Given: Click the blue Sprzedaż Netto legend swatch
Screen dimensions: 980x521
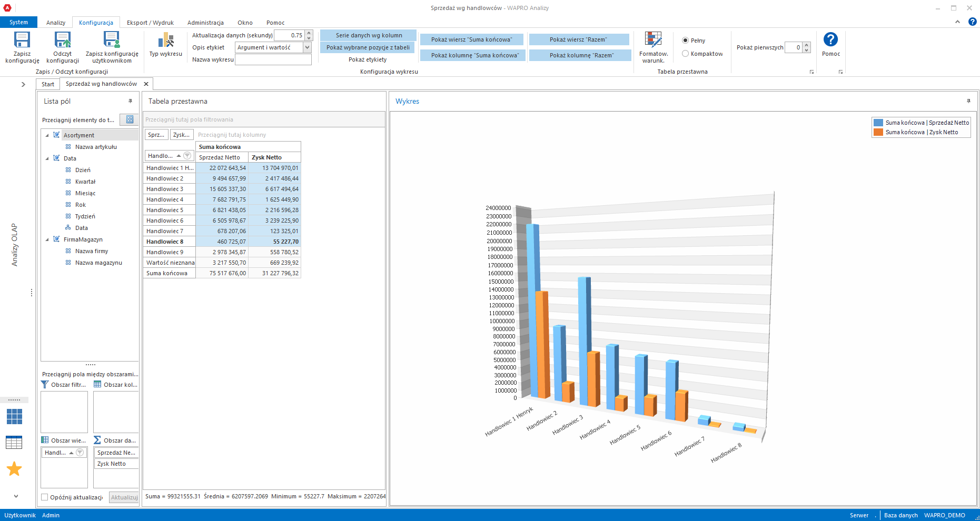Looking at the screenshot, I should pos(878,123).
